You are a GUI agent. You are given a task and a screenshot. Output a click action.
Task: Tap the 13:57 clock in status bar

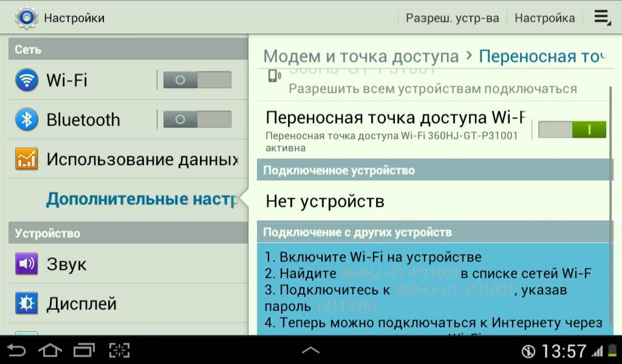pos(563,351)
